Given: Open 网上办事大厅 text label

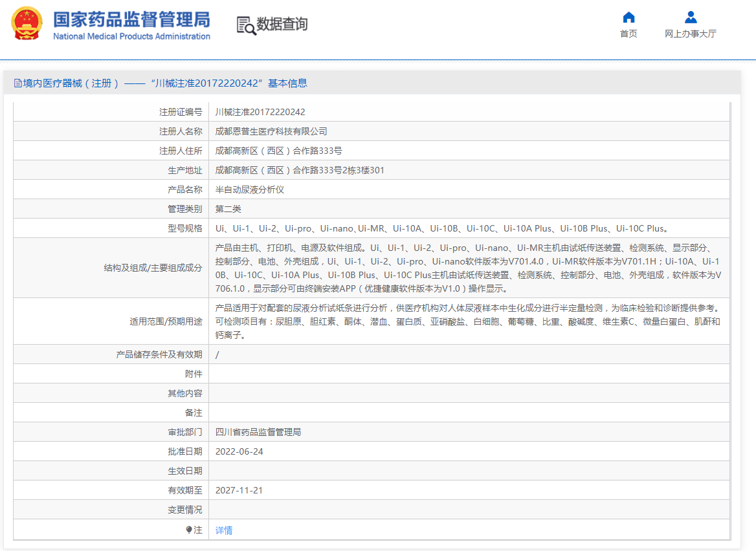Looking at the screenshot, I should pos(691,34).
